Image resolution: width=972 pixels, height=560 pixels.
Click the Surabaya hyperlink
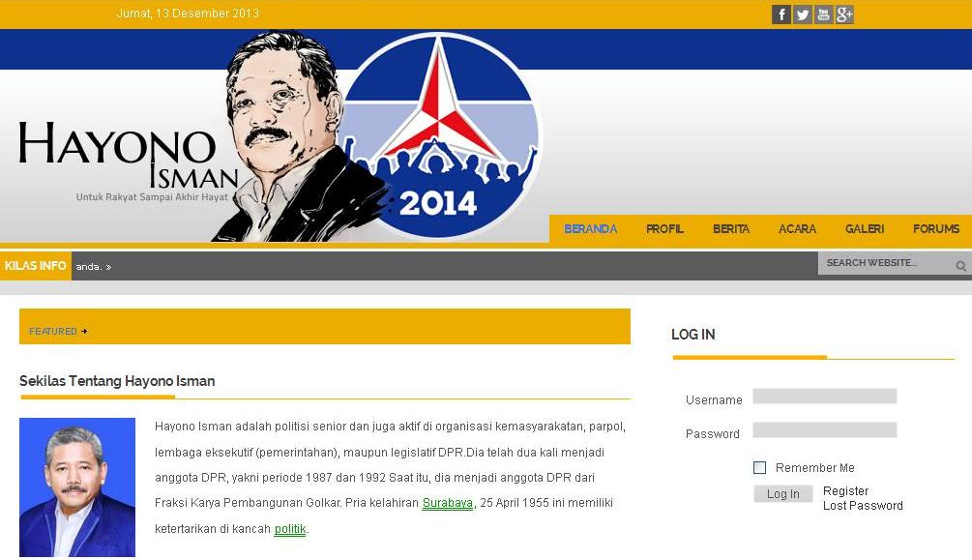point(446,503)
